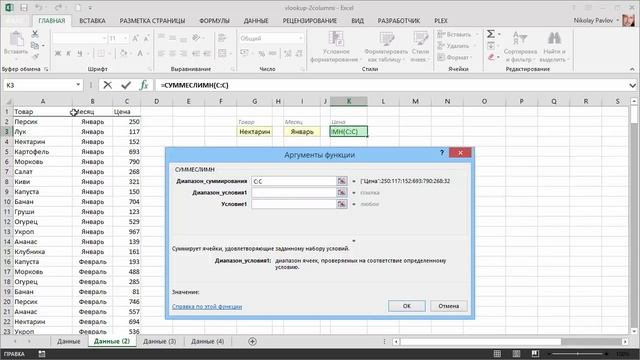Open the ДАННЫЕ ribbon tab

point(256,20)
